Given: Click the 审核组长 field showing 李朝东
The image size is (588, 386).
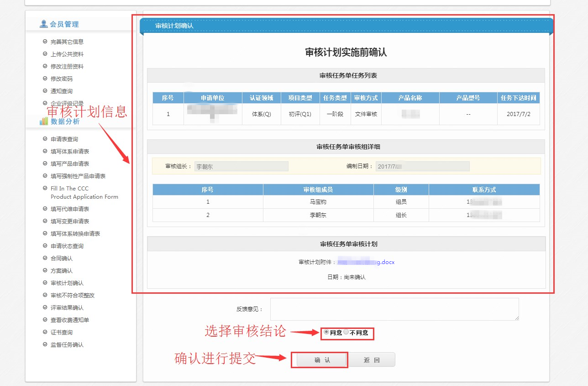Looking at the screenshot, I should pos(241,167).
